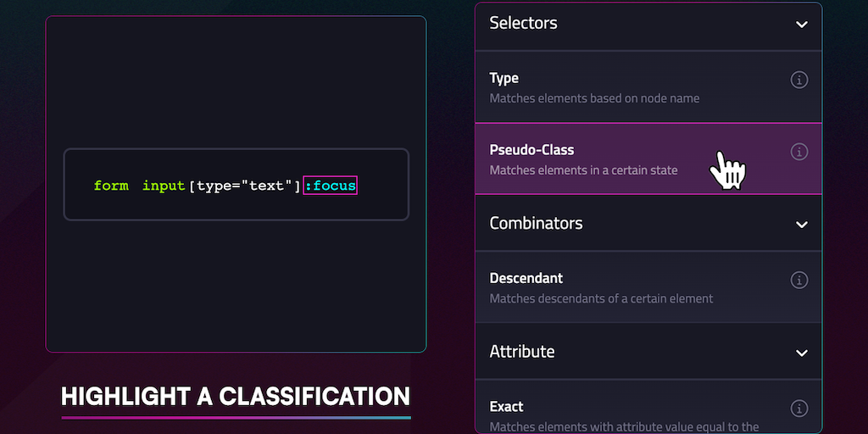Toggle the Combinators section chevron

point(802,225)
